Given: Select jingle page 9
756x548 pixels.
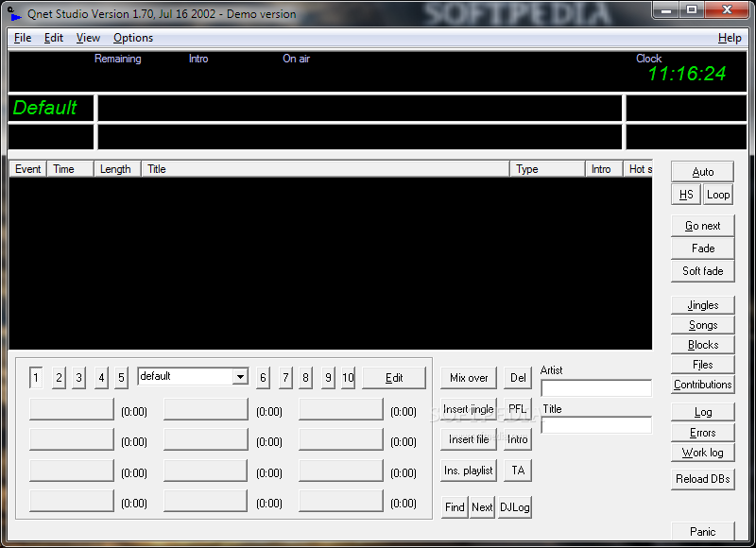Looking at the screenshot, I should pyautogui.click(x=328, y=377).
